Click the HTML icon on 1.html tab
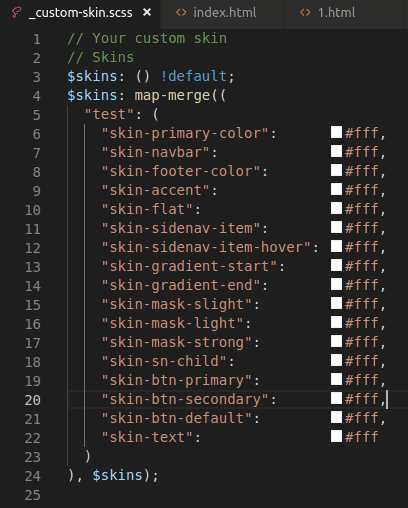 pos(305,13)
